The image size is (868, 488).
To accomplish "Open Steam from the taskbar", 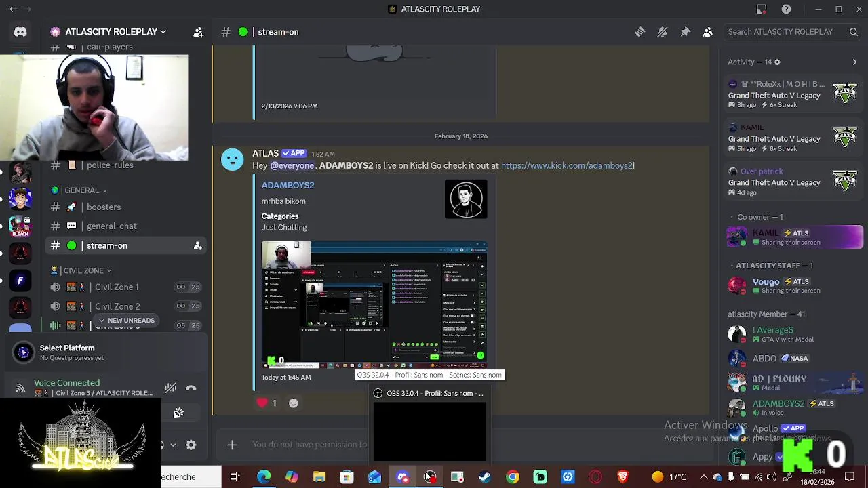I will [485, 477].
